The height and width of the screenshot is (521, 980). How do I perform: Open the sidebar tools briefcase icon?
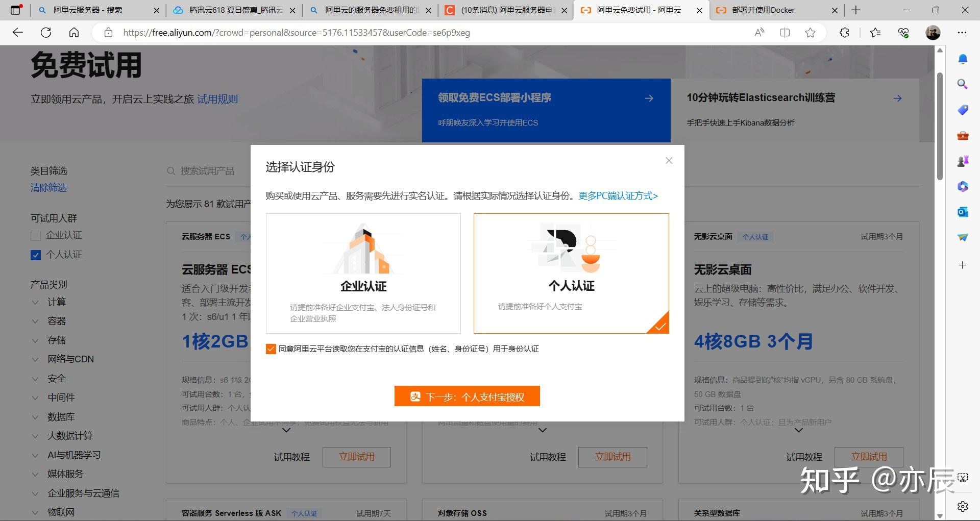pos(963,135)
